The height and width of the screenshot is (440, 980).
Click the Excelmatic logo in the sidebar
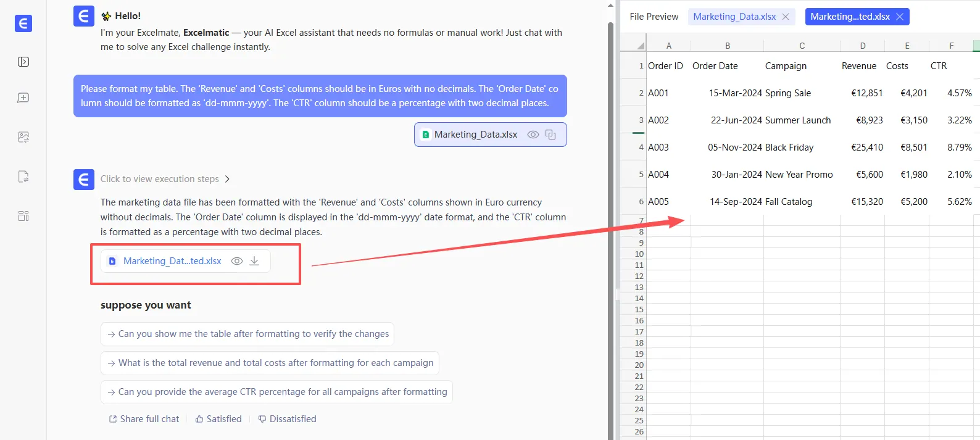pyautogui.click(x=23, y=23)
